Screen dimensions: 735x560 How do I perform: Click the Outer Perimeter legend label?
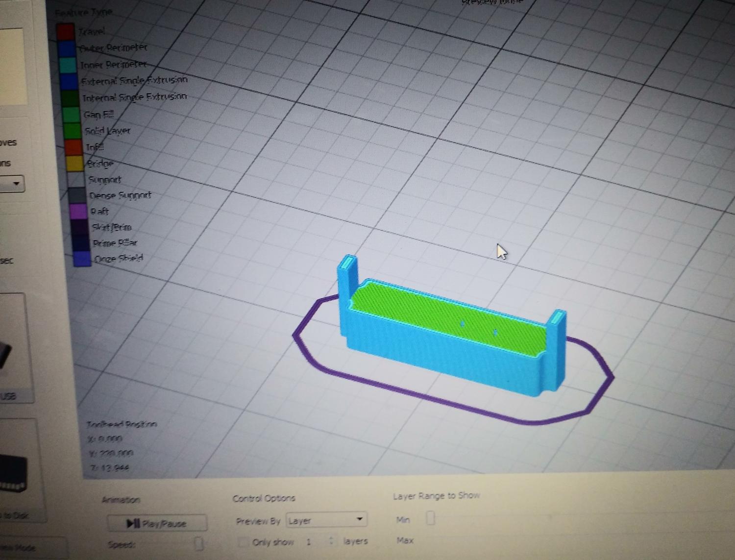(x=113, y=48)
